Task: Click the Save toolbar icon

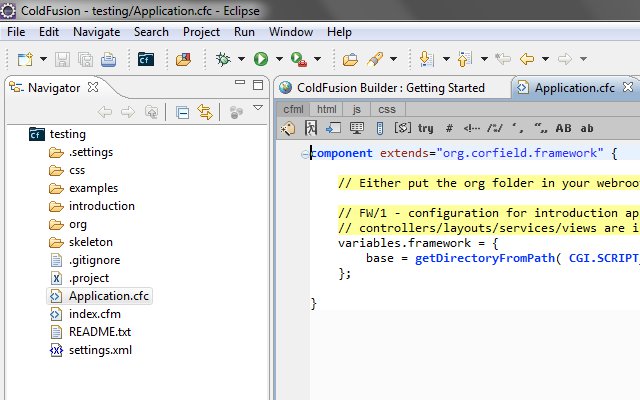Action: pyautogui.click(x=62, y=59)
